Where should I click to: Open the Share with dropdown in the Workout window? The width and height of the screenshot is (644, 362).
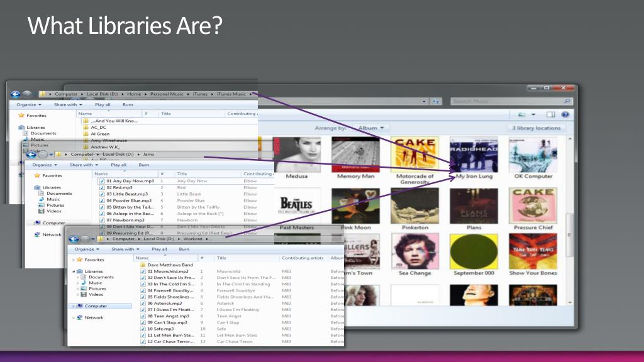125,249
